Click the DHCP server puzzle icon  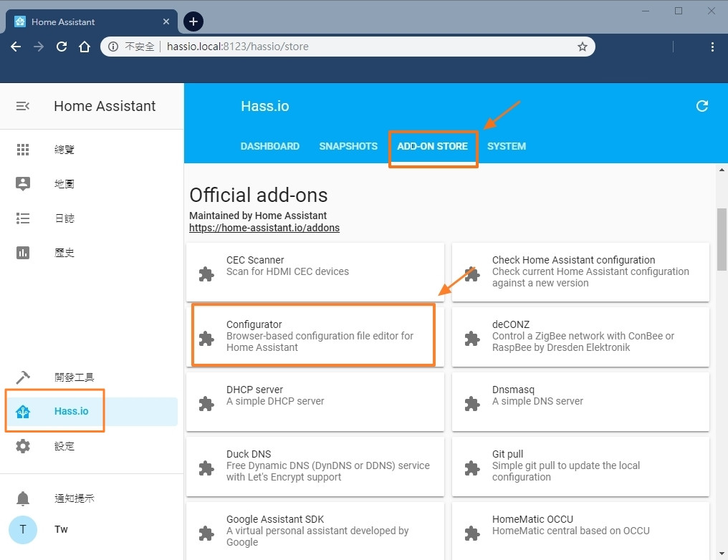coord(206,404)
